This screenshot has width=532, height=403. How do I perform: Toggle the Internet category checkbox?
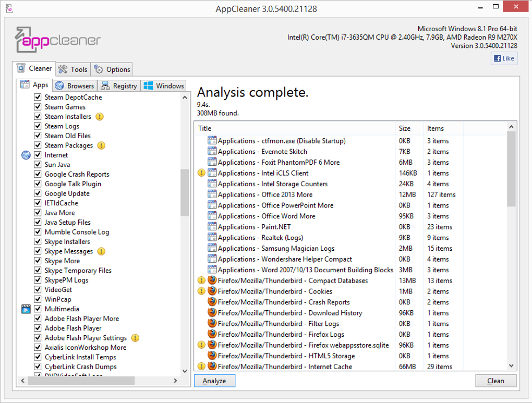[x=38, y=155]
